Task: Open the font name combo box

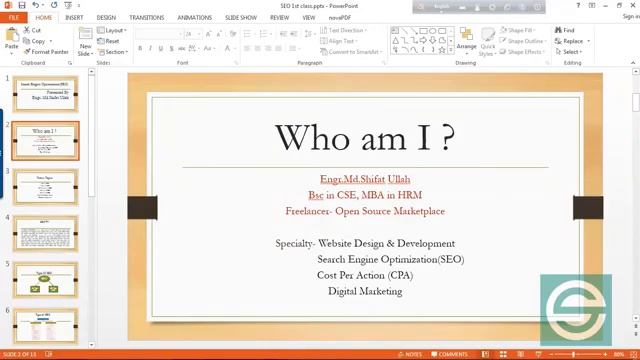Action: point(159,34)
